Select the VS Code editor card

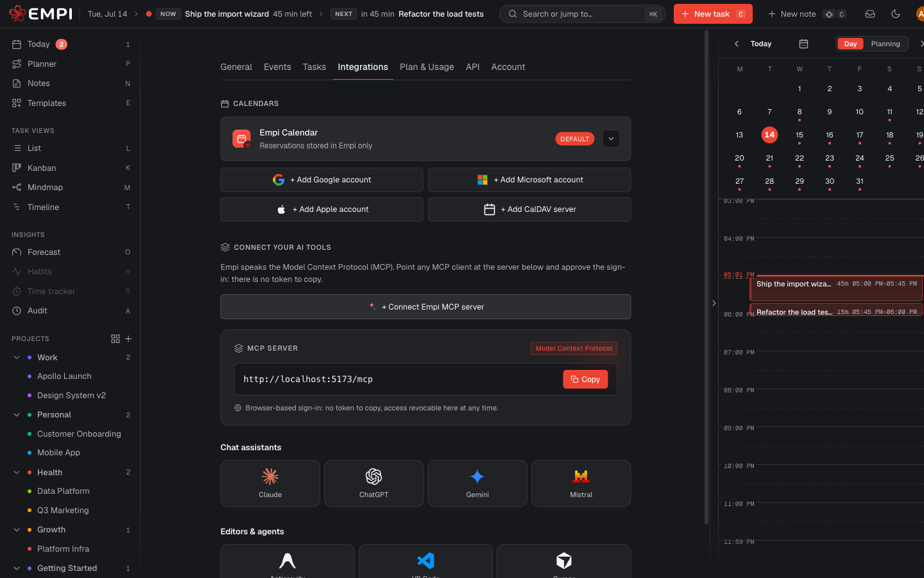pos(425,561)
